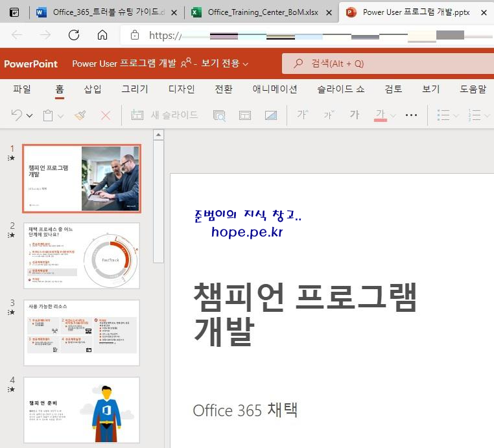Select slide 1 thumbnail 챔피언 프로그램 개발

(82, 179)
